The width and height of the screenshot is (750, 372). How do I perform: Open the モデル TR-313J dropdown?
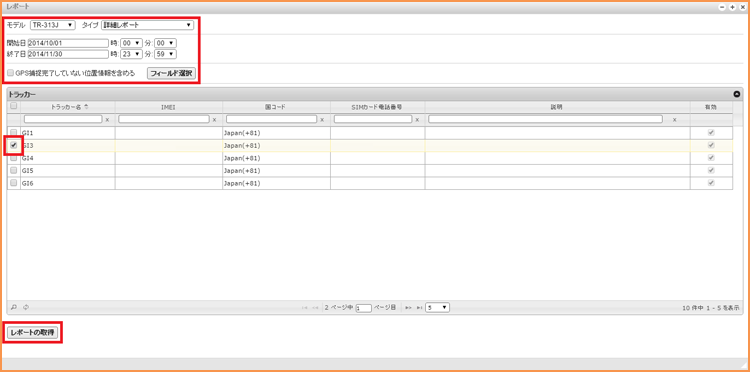tap(53, 24)
